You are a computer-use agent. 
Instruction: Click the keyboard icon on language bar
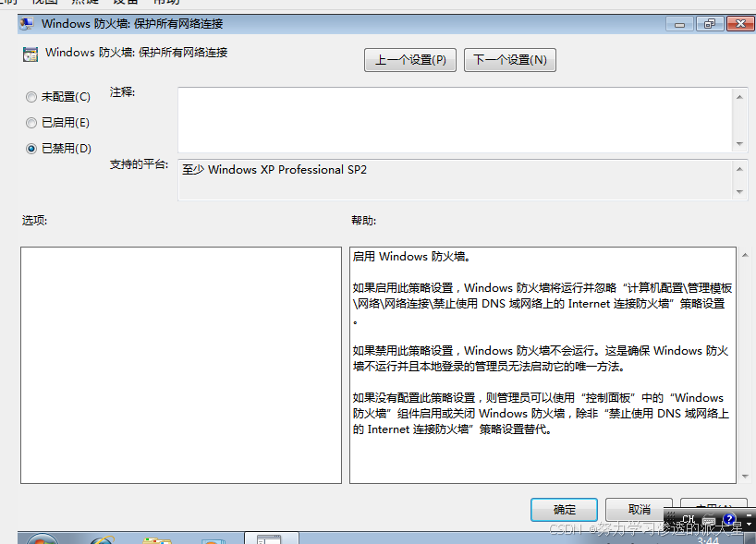click(x=709, y=520)
